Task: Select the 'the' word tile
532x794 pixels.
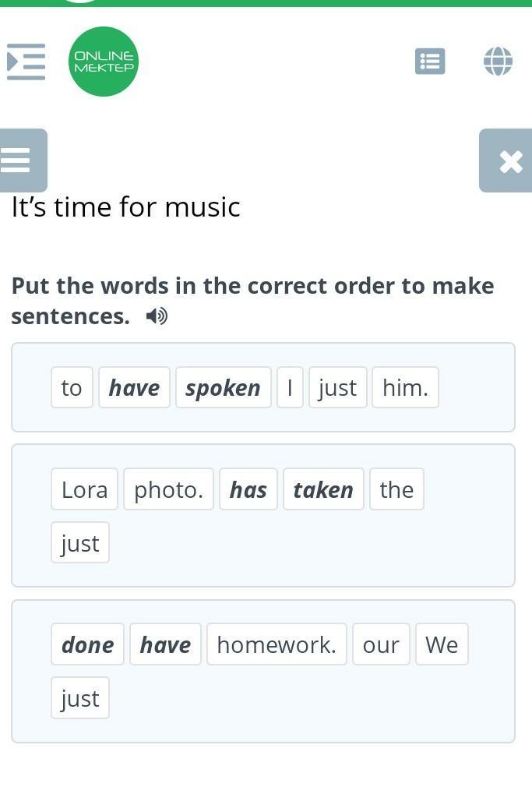Action: (396, 489)
